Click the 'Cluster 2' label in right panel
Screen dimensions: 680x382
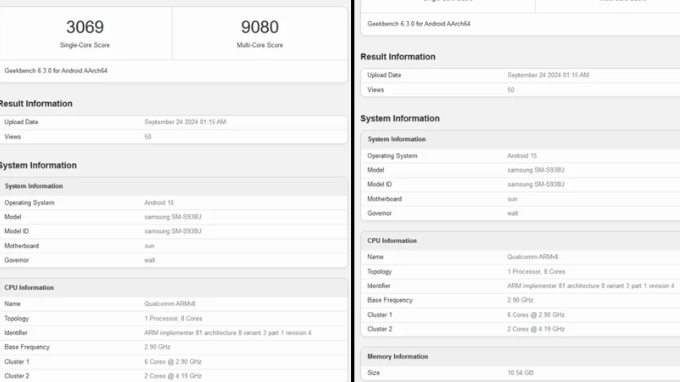(x=380, y=329)
